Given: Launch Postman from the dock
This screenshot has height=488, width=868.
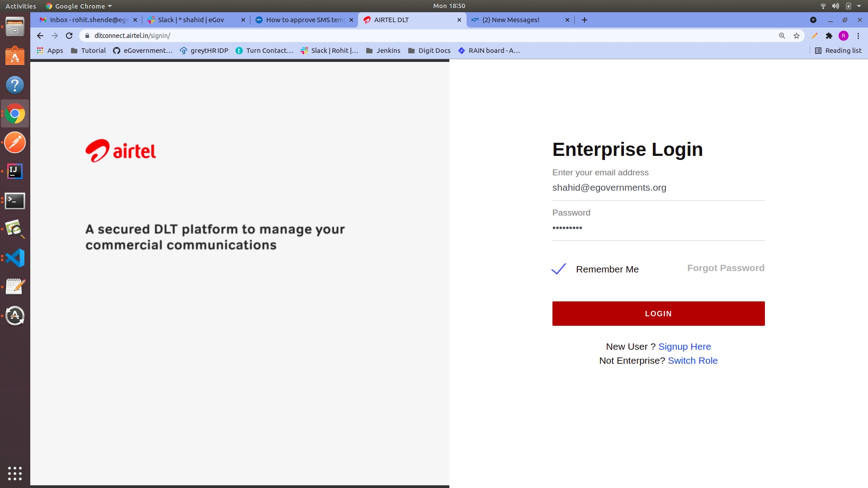Looking at the screenshot, I should click(15, 143).
